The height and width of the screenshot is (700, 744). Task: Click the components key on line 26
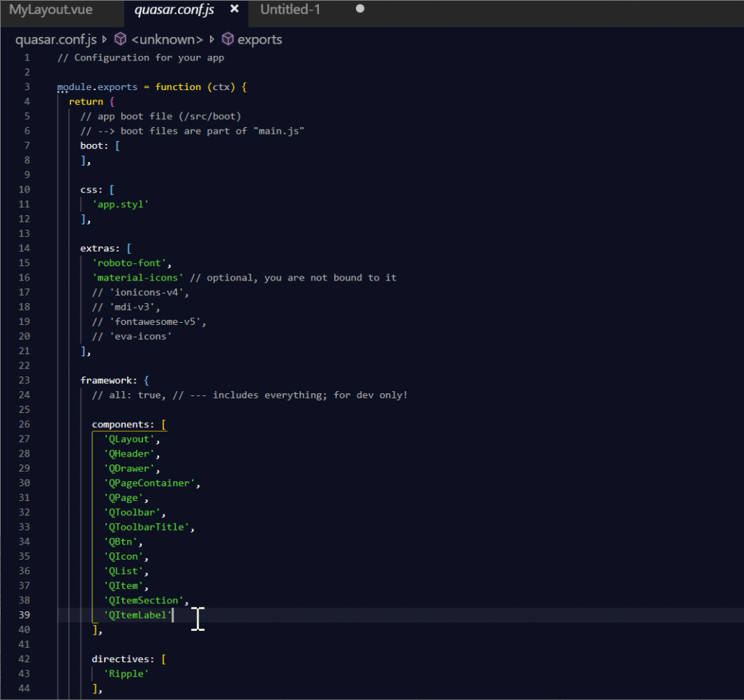coord(123,425)
